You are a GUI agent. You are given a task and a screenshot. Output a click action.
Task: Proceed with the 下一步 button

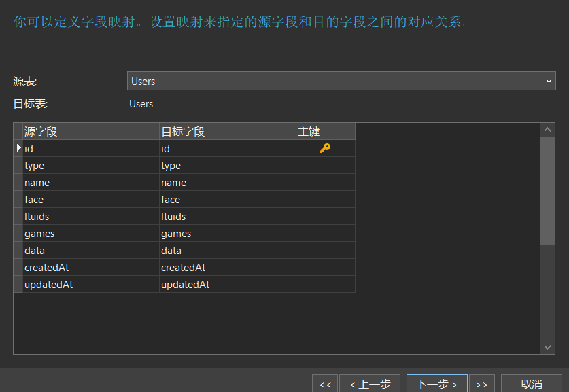(436, 384)
